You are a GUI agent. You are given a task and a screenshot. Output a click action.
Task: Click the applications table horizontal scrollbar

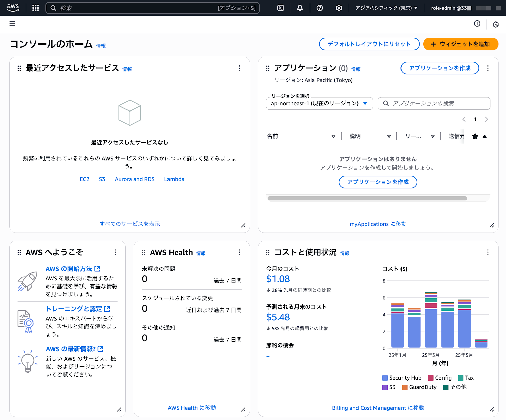(x=367, y=198)
